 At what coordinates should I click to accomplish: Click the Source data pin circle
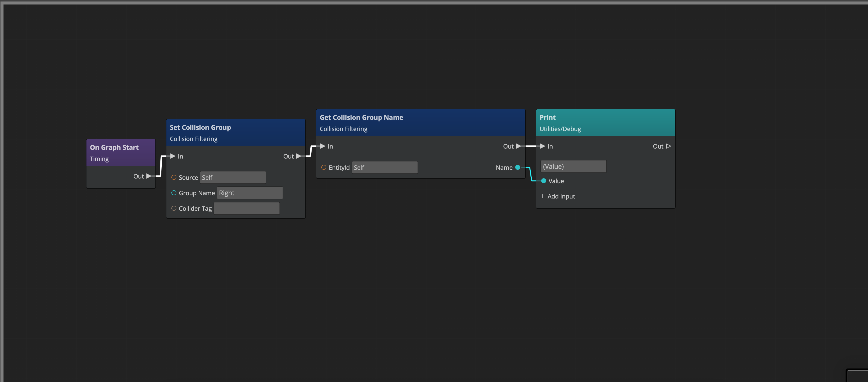pyautogui.click(x=174, y=177)
